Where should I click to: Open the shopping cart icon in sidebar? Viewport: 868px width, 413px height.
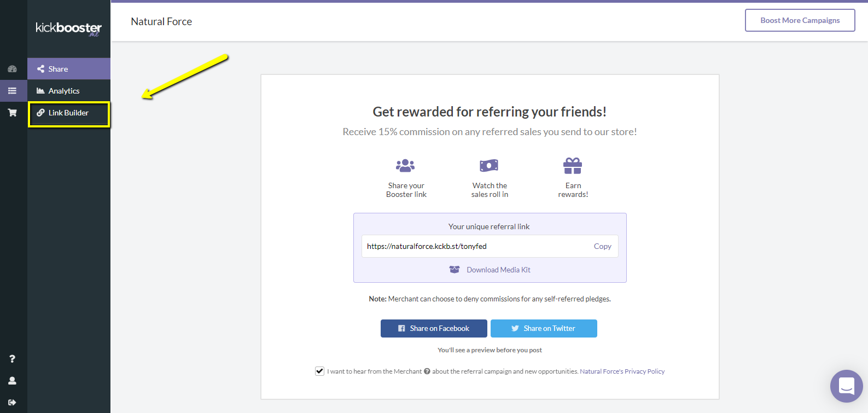coord(12,113)
